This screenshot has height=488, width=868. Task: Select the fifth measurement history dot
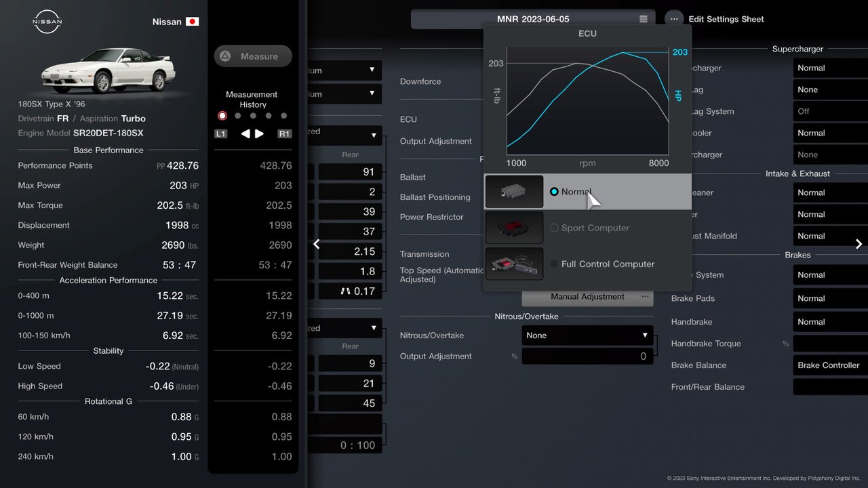(x=284, y=116)
